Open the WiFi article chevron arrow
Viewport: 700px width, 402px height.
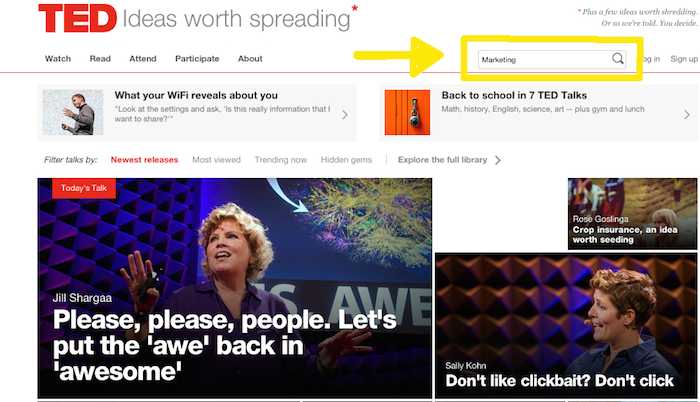pyautogui.click(x=345, y=115)
